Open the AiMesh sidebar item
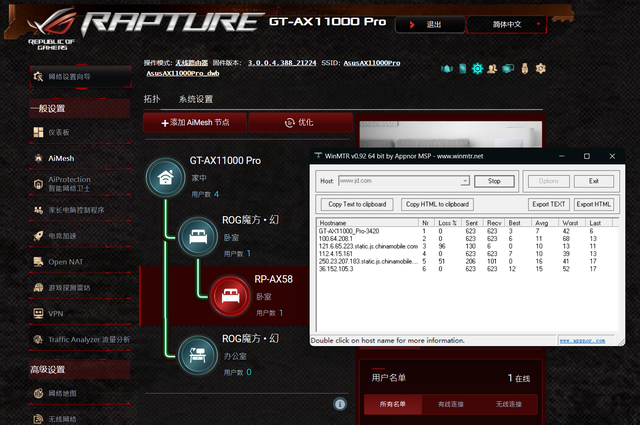This screenshot has height=425, width=640. [80, 158]
